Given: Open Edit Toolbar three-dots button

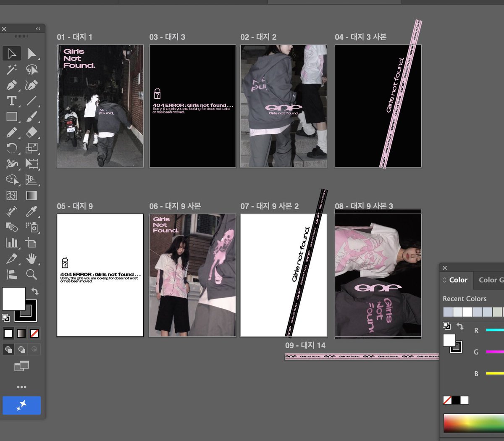Looking at the screenshot, I should pos(21,387).
